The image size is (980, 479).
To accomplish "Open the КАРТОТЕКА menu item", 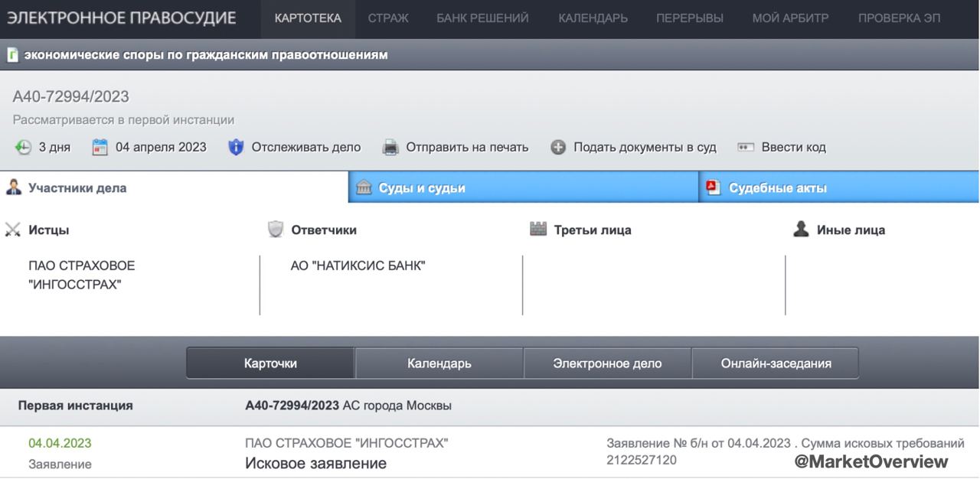I will (308, 18).
